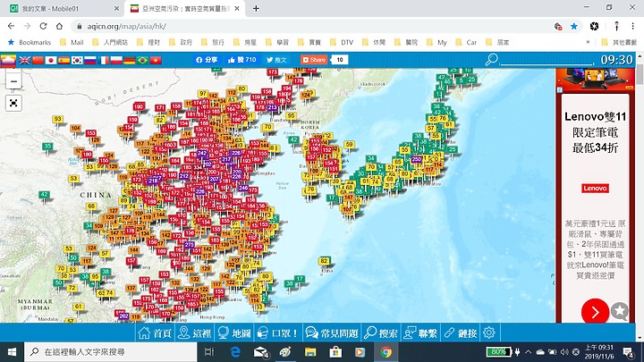Toggle fullscreen map view icon
Image resolution: width=644 pixels, height=362 pixels.
click(x=13, y=103)
